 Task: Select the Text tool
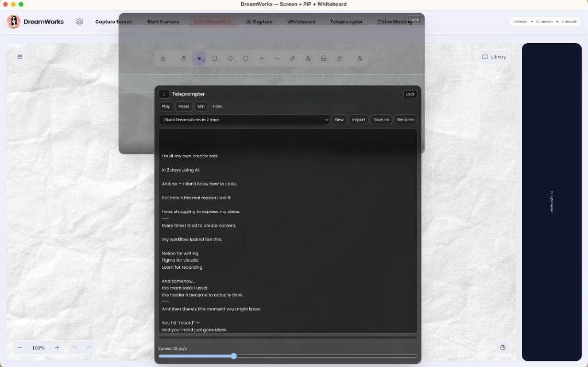click(x=308, y=59)
